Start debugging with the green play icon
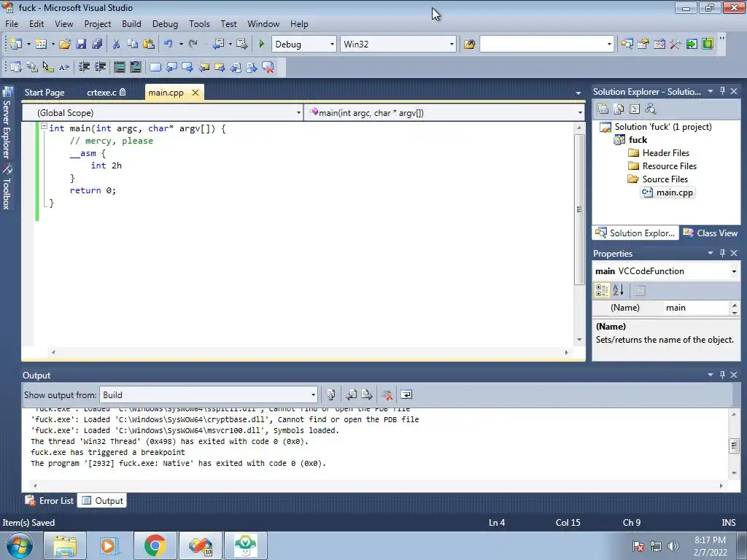The height and width of the screenshot is (560, 747). click(262, 44)
